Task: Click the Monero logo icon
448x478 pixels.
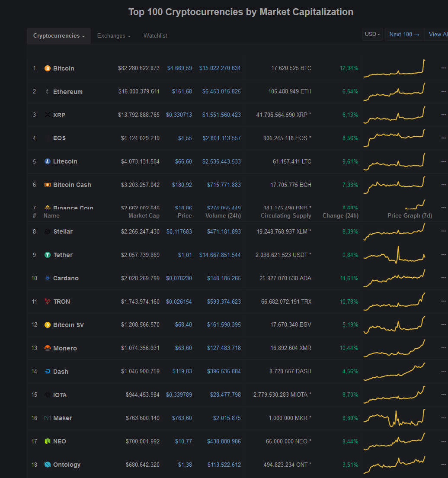Action: [x=48, y=348]
